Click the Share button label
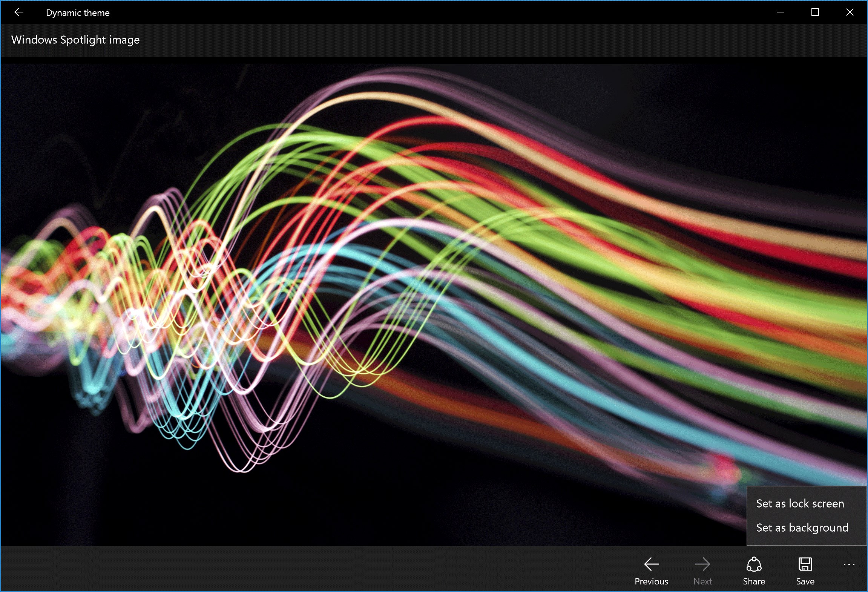This screenshot has width=868, height=592. click(x=754, y=581)
